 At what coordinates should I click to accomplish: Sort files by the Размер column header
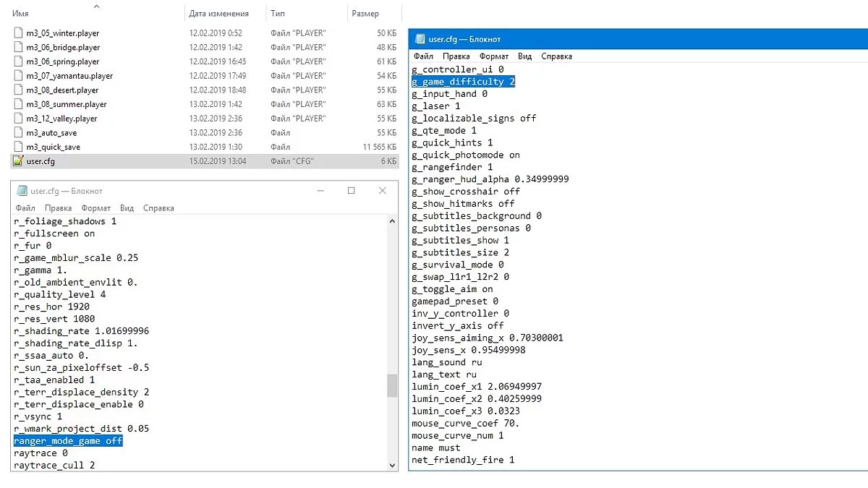[x=365, y=14]
